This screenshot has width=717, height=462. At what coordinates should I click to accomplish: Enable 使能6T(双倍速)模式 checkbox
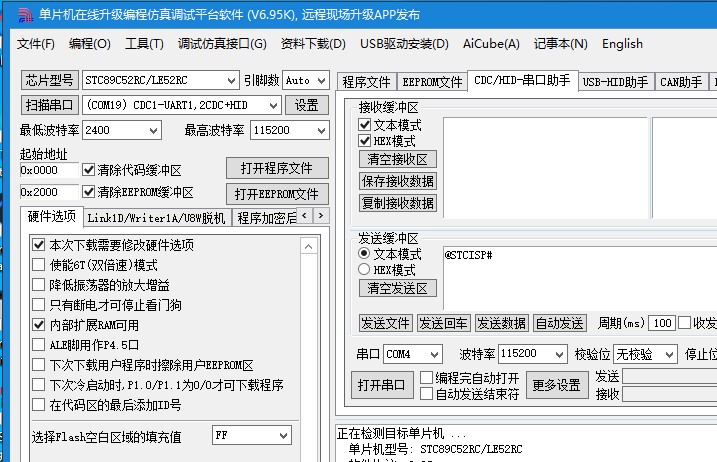point(38,265)
